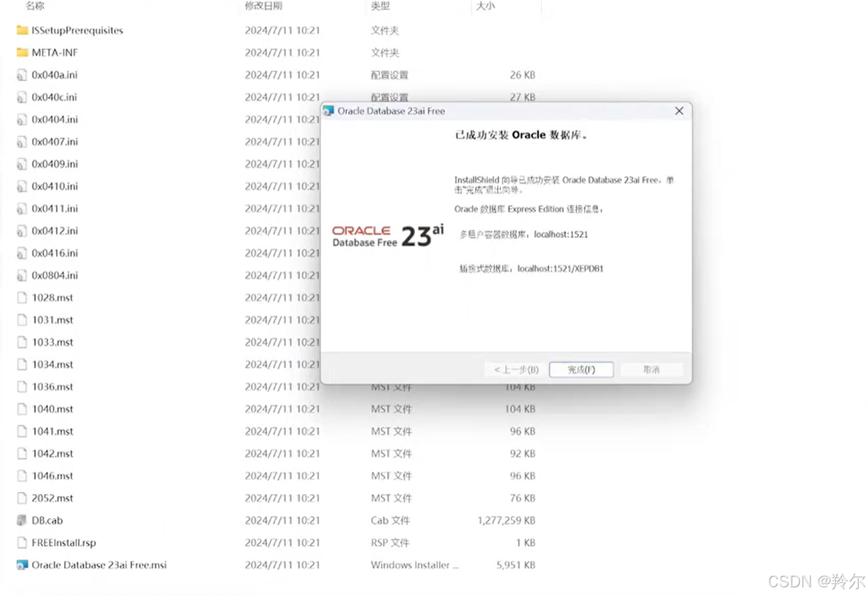Select the folder name META-INF

click(55, 53)
